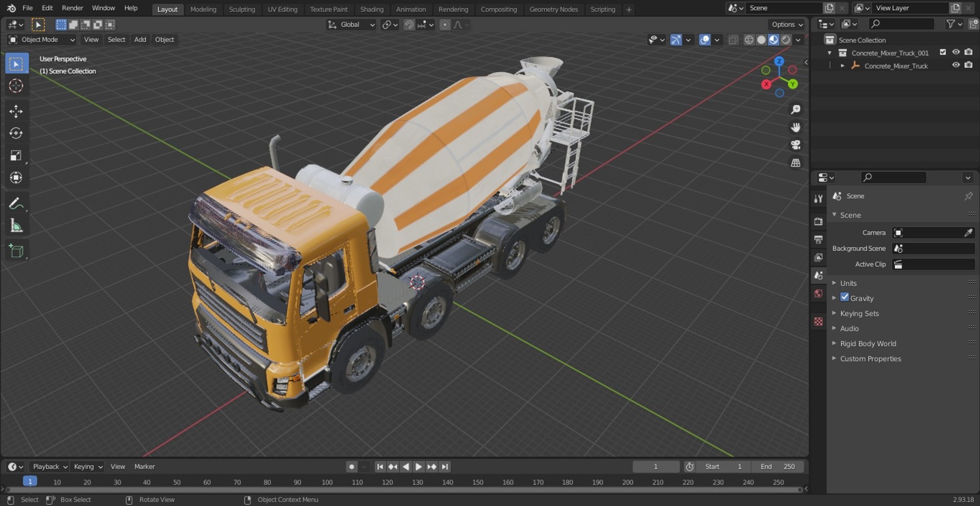Expand the Custom Properties panel
The height and width of the screenshot is (506, 980).
coord(870,358)
